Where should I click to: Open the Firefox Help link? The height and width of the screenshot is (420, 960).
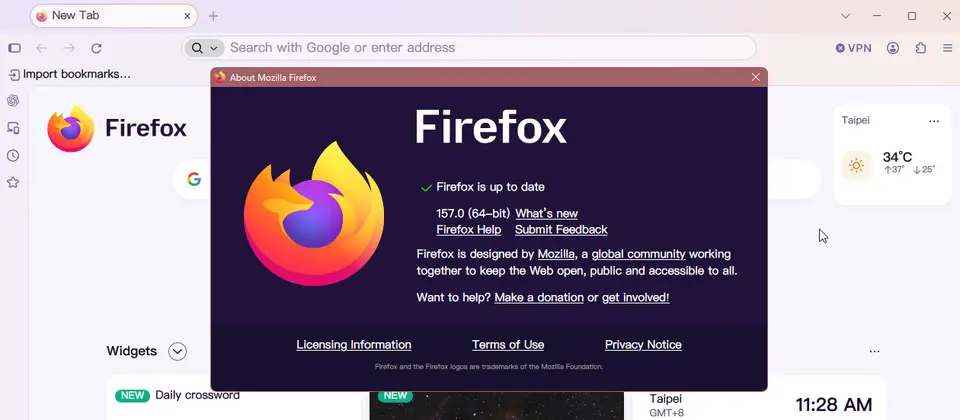coord(468,230)
